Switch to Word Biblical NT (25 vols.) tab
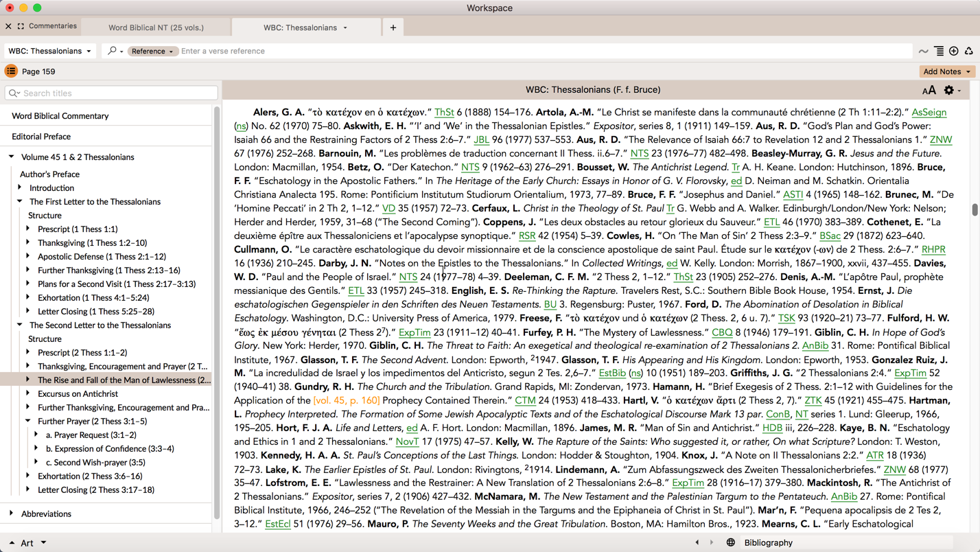980x552 pixels. (156, 27)
